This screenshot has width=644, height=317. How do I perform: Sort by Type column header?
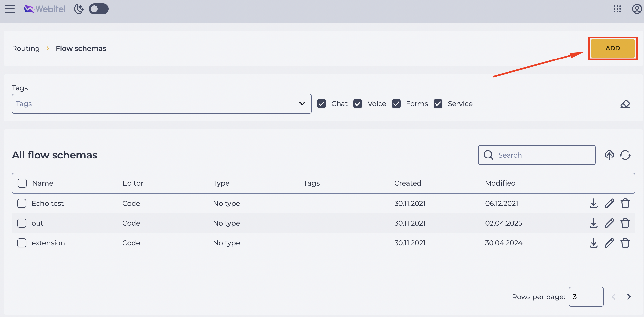tap(221, 183)
